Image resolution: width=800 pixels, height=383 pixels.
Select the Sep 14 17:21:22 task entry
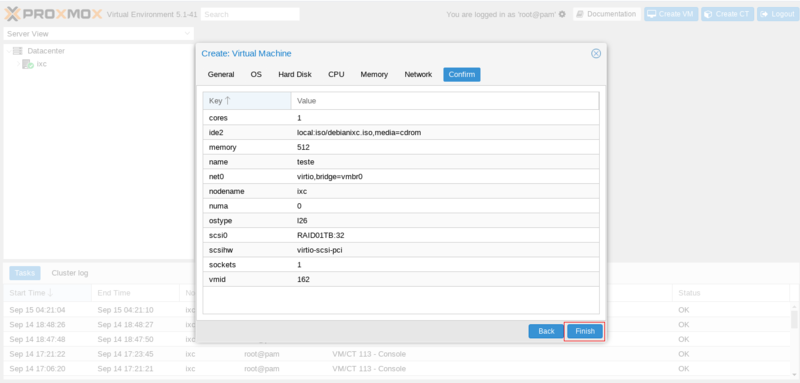click(x=397, y=354)
